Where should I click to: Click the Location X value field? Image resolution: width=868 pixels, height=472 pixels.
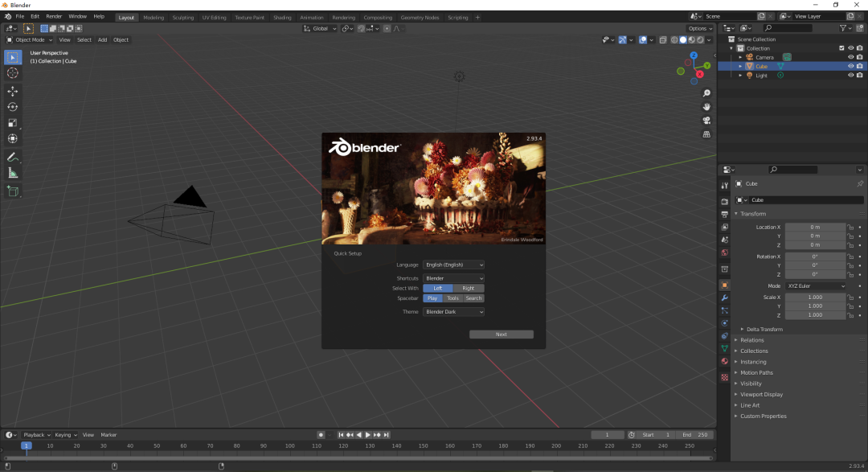(815, 227)
